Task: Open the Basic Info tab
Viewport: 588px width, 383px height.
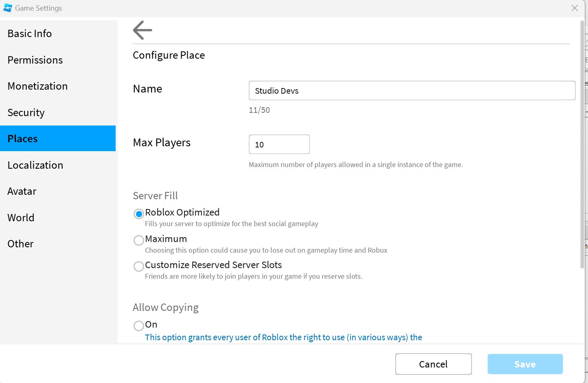Action: (x=30, y=34)
